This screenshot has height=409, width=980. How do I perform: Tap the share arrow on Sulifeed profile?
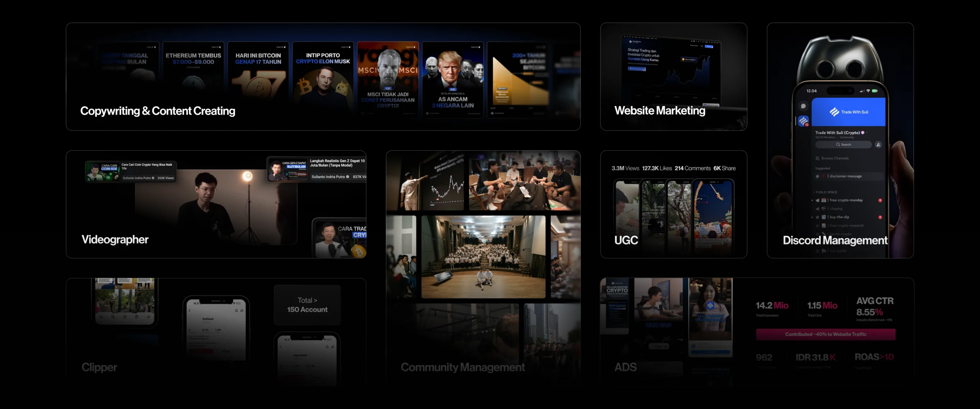(x=242, y=310)
